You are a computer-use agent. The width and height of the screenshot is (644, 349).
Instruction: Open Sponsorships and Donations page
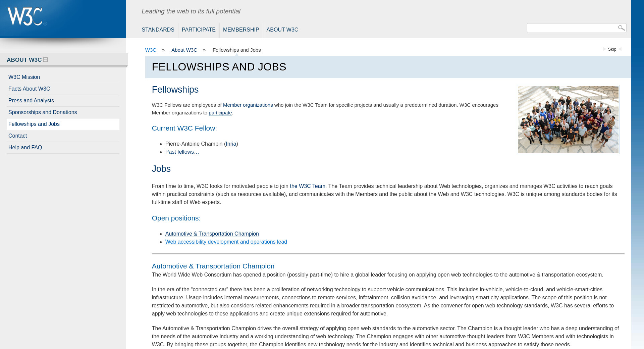coord(43,112)
